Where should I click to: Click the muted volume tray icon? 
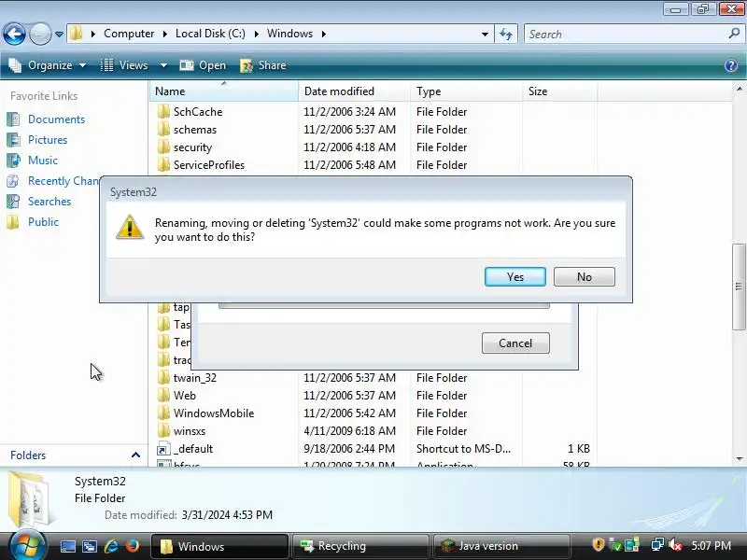[675, 545]
